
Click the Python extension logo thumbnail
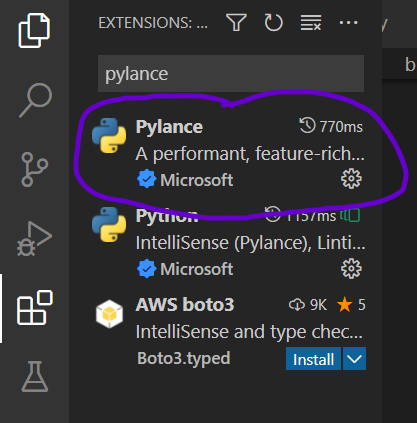[x=109, y=225]
